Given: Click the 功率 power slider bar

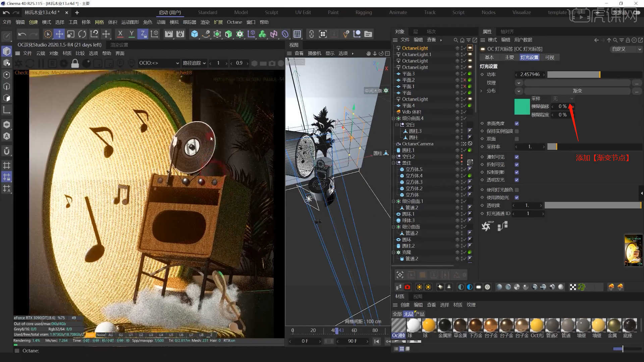Looking at the screenshot, I should coord(594,74).
